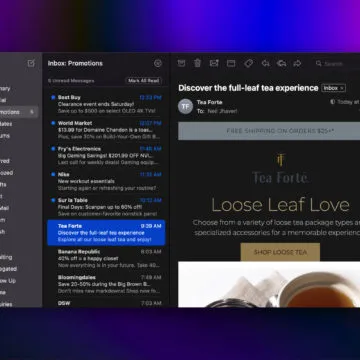
Task: Open World Market Domaine Chandon email
Action: point(106,130)
